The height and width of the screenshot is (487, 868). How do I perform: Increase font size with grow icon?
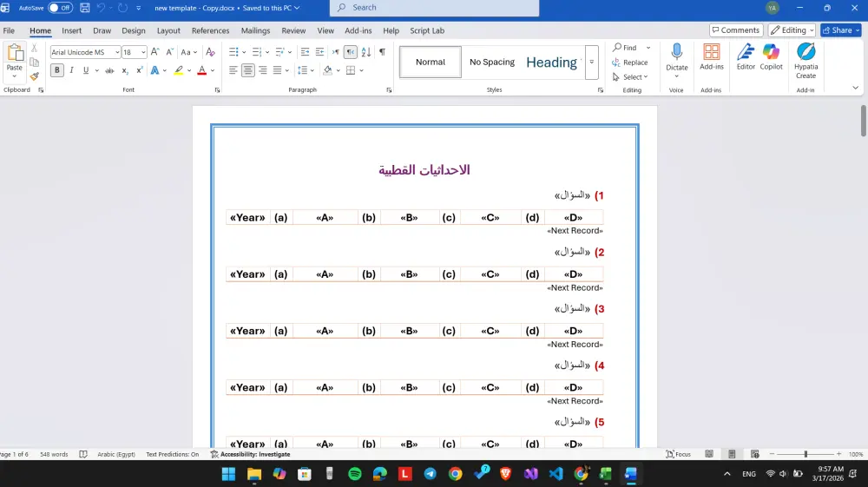pos(155,52)
